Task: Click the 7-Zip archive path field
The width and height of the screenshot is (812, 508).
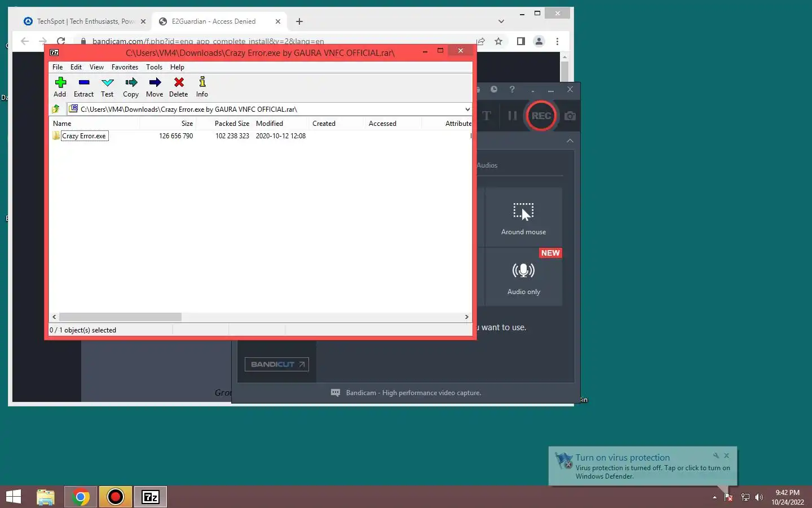Action: tap(265, 110)
